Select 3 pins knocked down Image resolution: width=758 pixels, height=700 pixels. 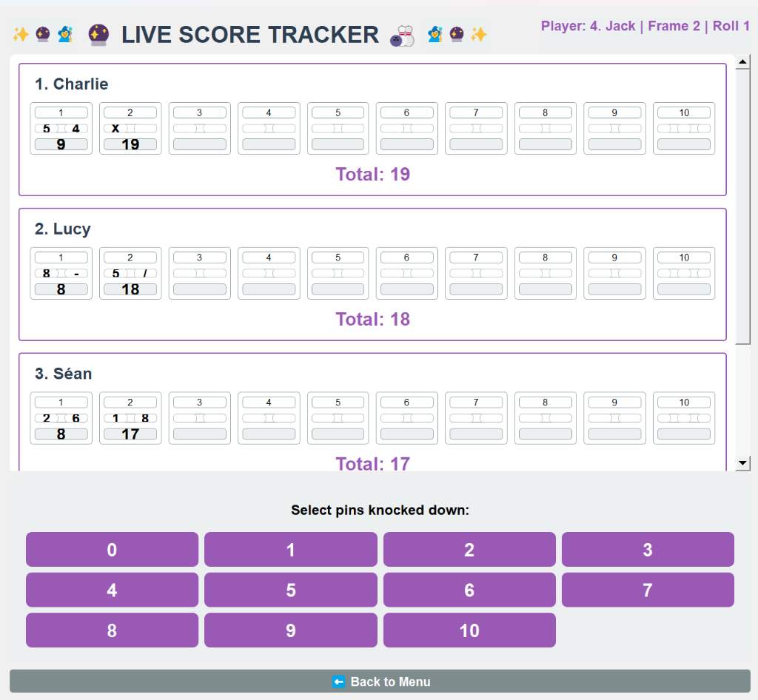[648, 549]
